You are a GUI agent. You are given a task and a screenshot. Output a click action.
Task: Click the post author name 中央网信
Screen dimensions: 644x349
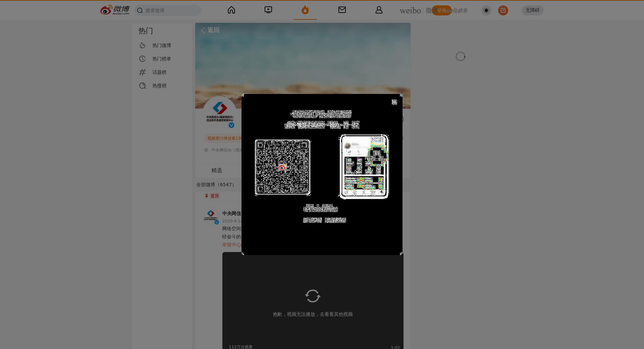coord(231,213)
